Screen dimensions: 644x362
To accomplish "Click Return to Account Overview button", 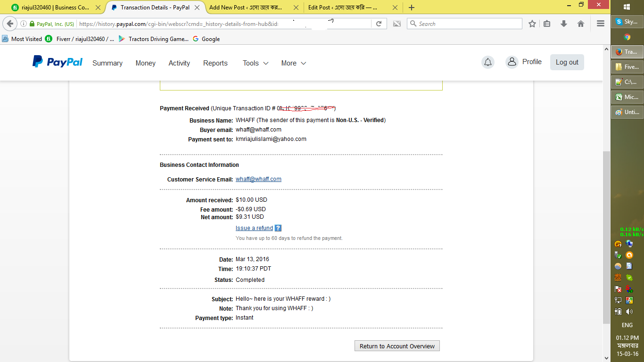I will (x=397, y=346).
